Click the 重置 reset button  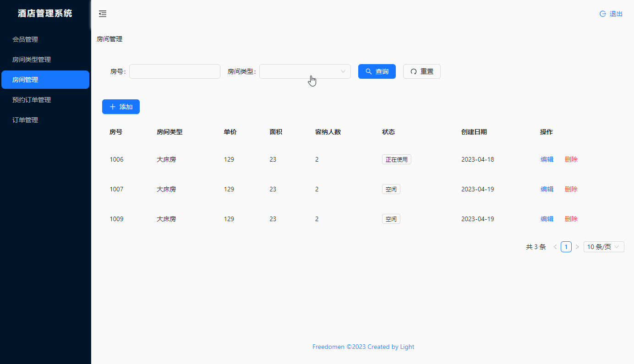pyautogui.click(x=422, y=71)
